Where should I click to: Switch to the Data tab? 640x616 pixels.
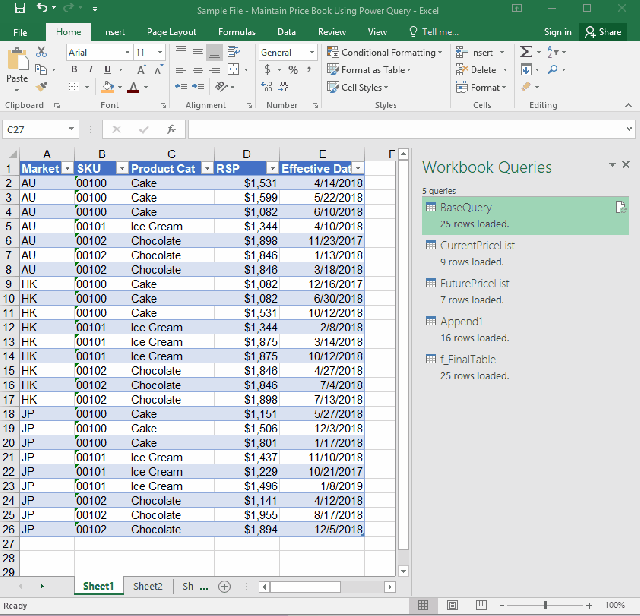(287, 32)
